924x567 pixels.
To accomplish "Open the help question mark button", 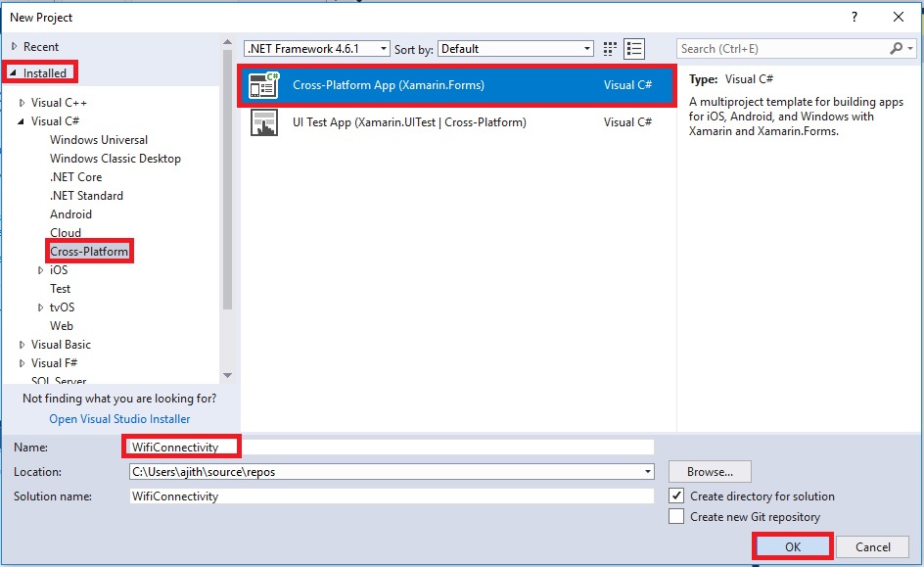I will [x=855, y=17].
